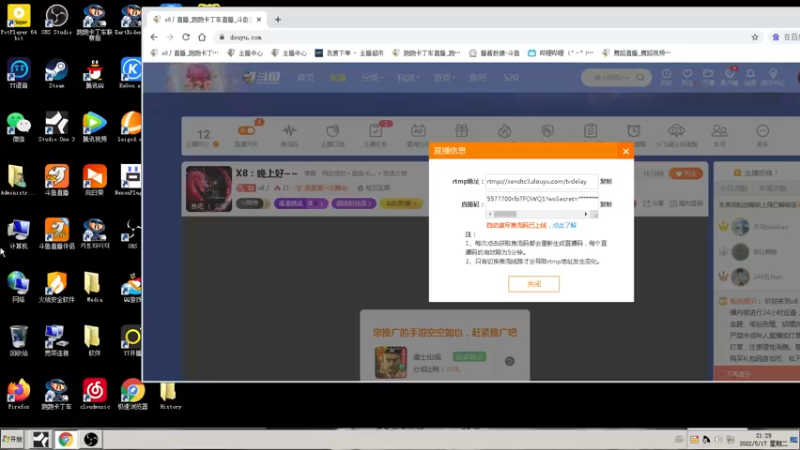The height and width of the screenshot is (450, 800).
Task: Open the 点此了解 link in dialog
Action: [564, 225]
